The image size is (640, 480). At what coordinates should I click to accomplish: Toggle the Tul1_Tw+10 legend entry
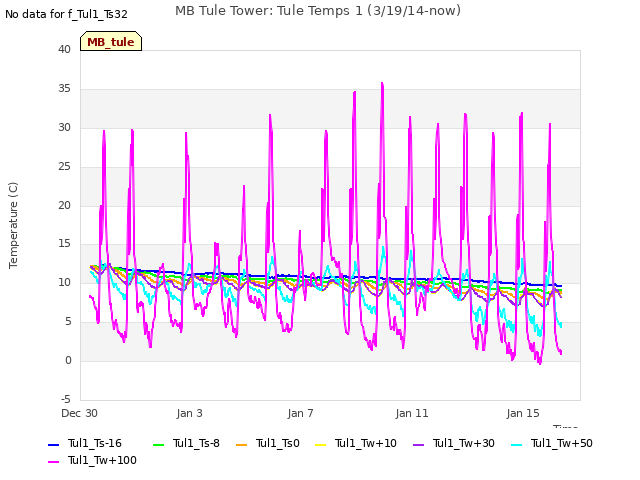pos(356,443)
